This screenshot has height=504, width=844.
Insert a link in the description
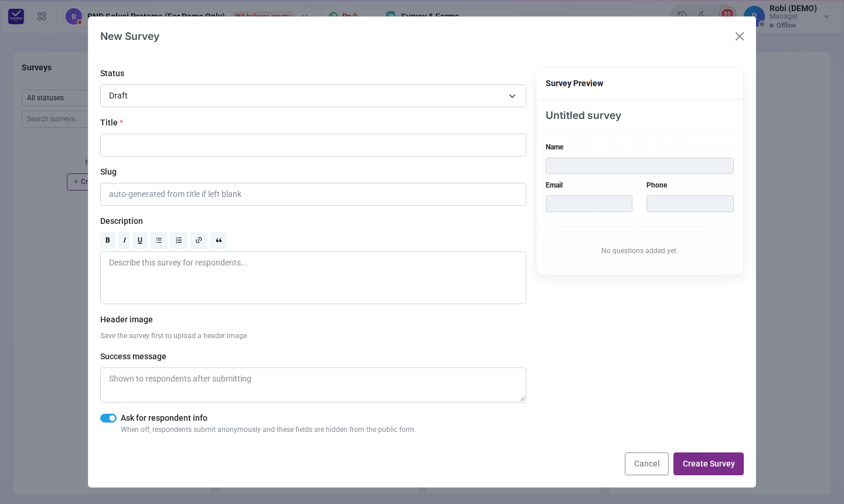point(199,240)
